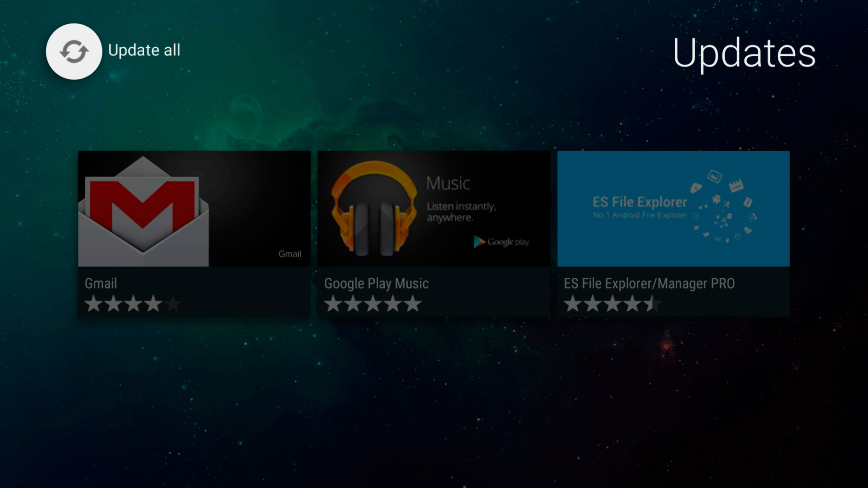868x488 pixels.
Task: Click 'Listen instantly, anywhere.' tagline
Action: tap(461, 212)
